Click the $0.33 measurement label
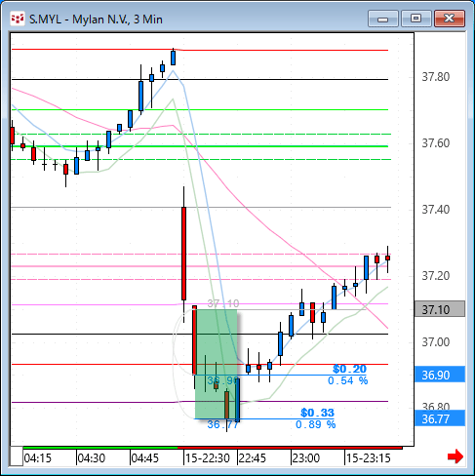This screenshot has width=475, height=476. coord(317,413)
